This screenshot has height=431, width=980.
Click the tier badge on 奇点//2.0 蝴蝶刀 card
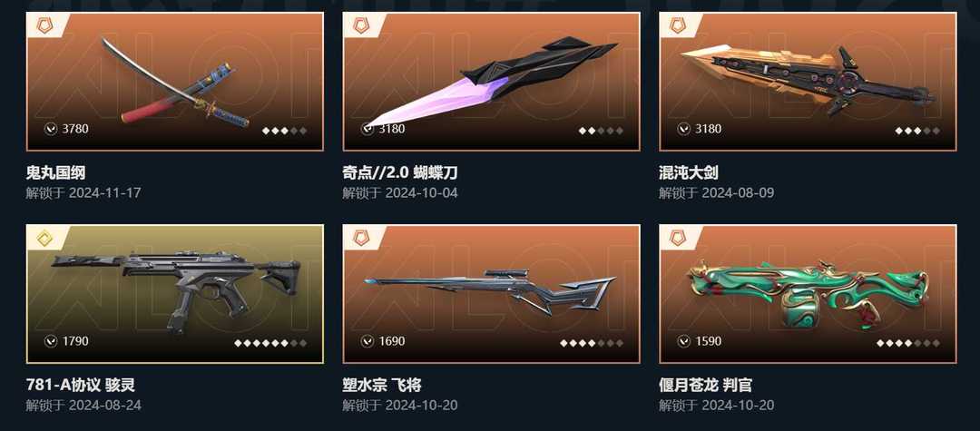[360, 25]
